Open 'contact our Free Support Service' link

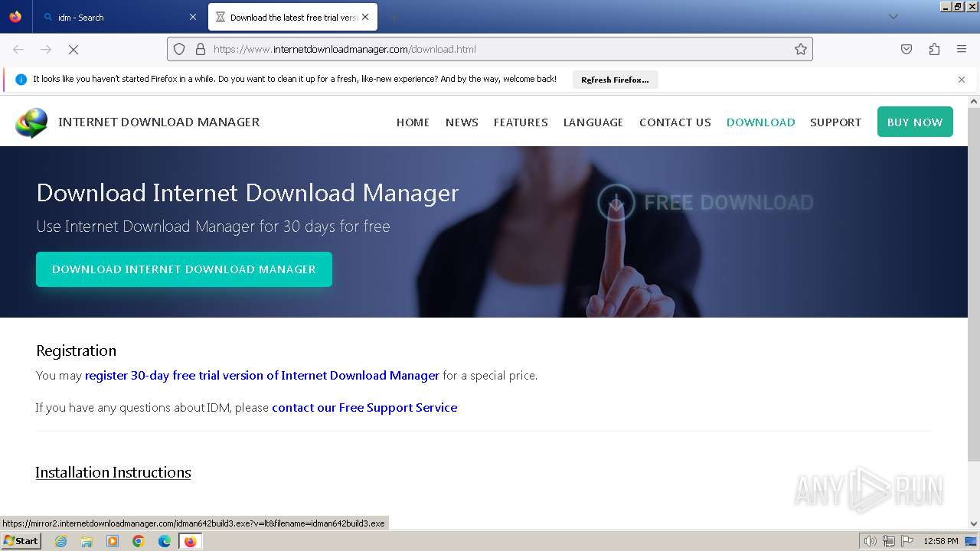[364, 408]
